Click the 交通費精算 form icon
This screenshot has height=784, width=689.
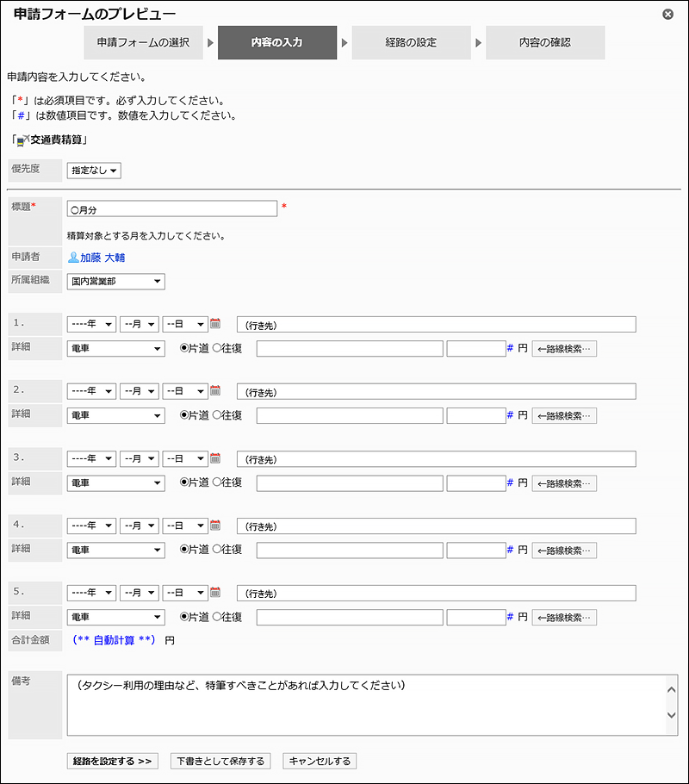point(23,140)
